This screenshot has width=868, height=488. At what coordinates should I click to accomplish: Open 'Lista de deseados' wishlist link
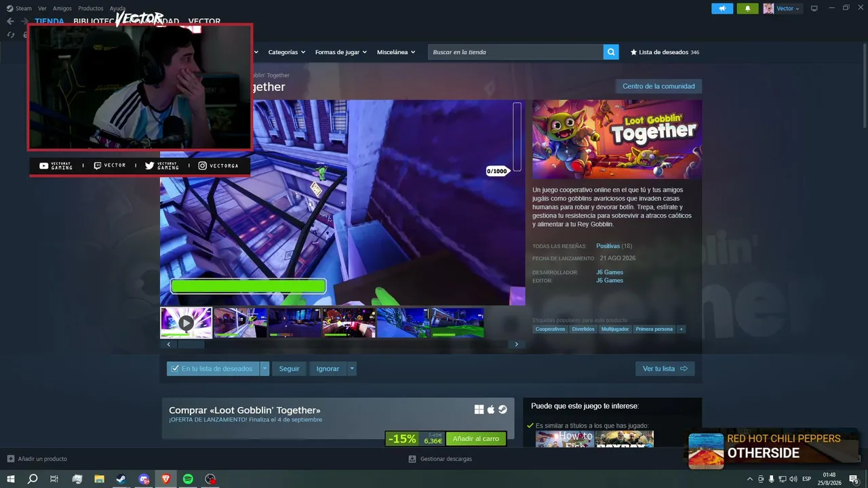665,52
